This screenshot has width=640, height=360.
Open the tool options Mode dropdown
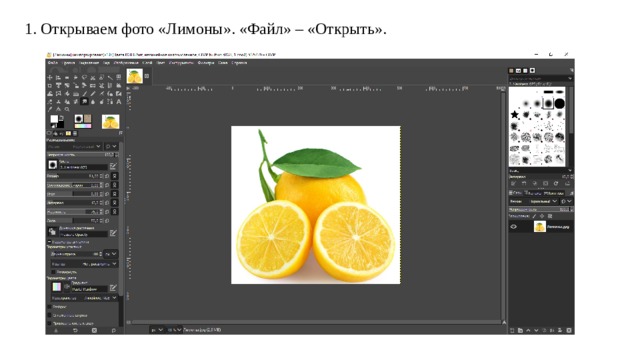pos(75,147)
